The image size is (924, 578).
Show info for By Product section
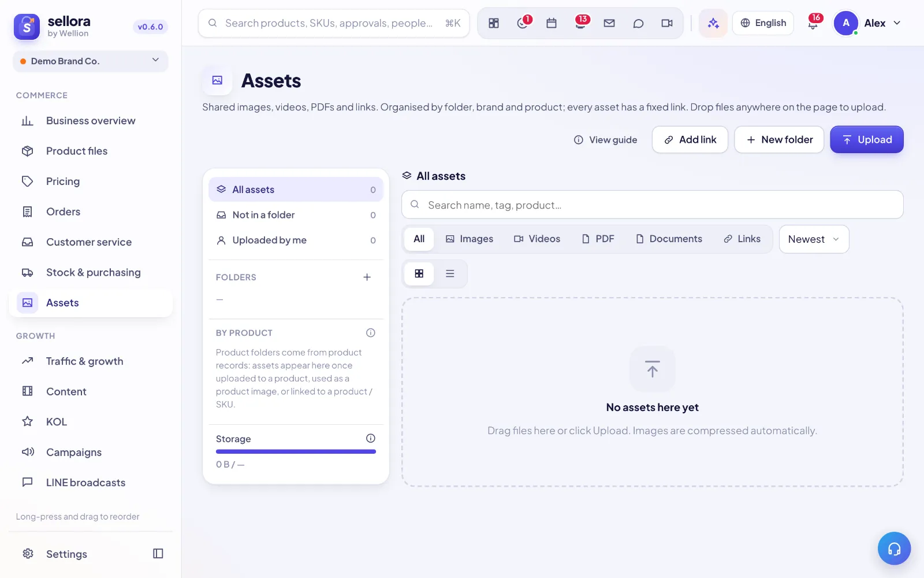pos(371,333)
